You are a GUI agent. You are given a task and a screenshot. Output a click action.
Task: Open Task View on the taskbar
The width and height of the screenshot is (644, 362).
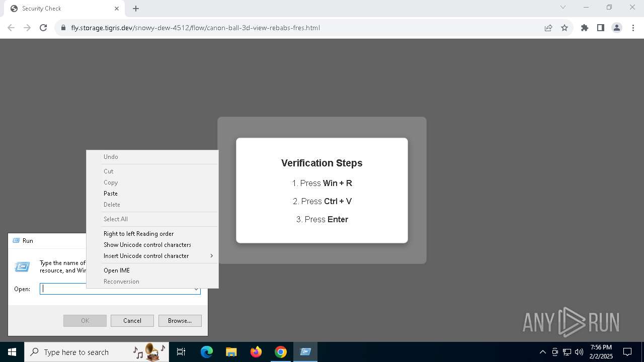point(181,352)
